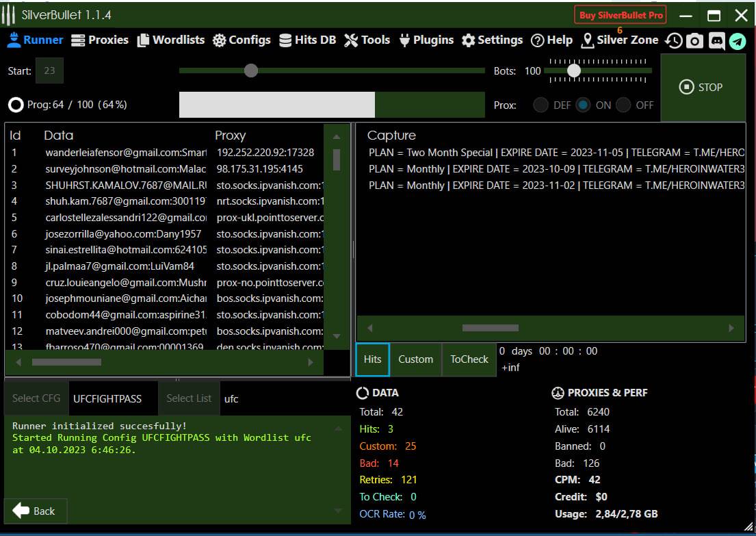Switch proxy mode to OFF
This screenshot has height=536, width=756.
tap(623, 105)
